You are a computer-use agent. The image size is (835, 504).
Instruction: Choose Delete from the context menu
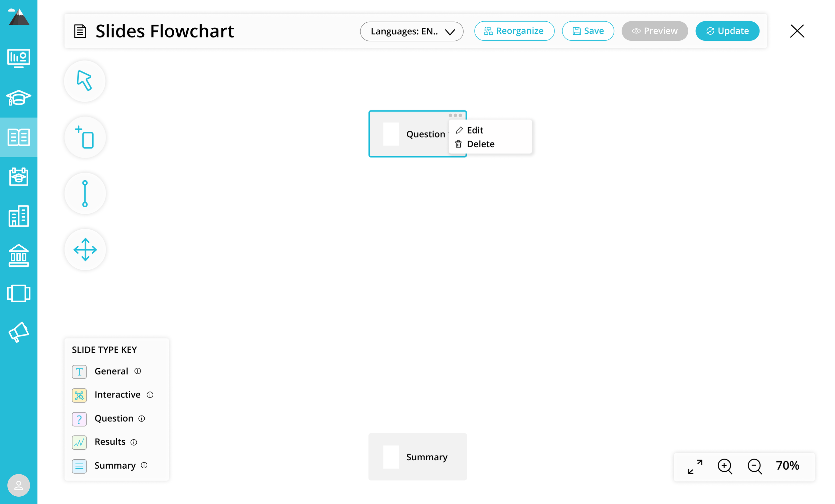[480, 144]
